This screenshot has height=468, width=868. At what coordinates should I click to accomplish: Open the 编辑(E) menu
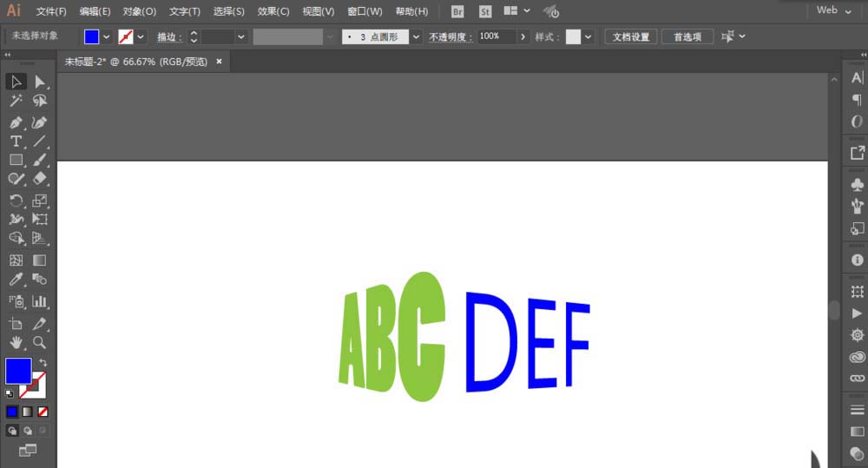95,11
